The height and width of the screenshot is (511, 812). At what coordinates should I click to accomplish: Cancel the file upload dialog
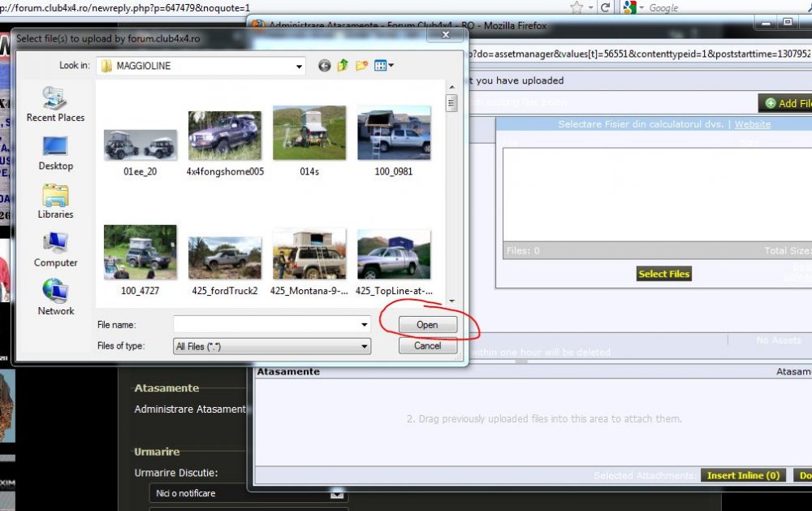(x=427, y=346)
